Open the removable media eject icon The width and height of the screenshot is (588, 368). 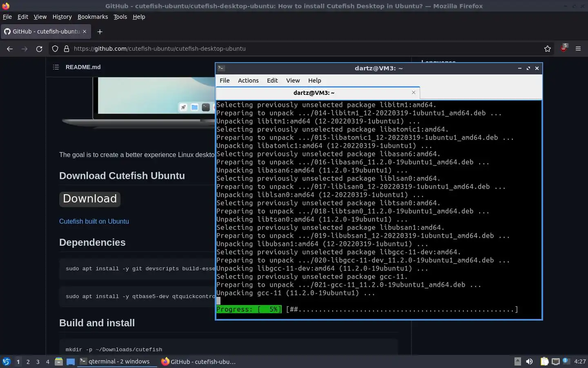pos(518,361)
